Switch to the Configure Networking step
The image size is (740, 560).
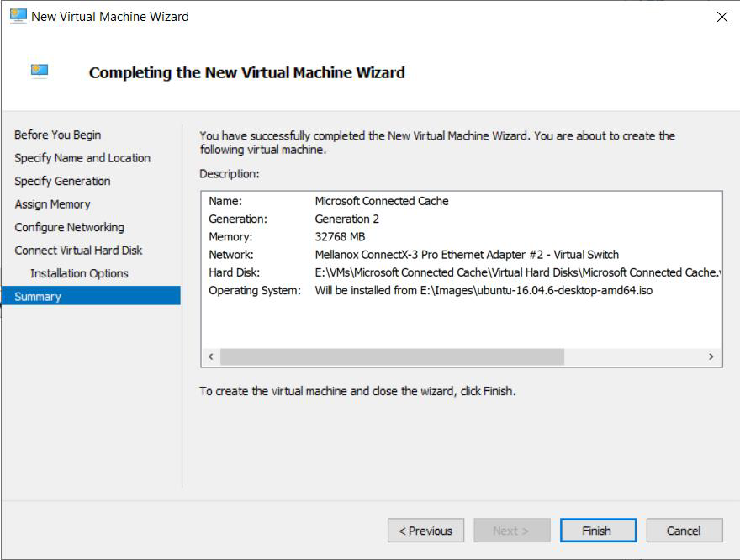(69, 227)
